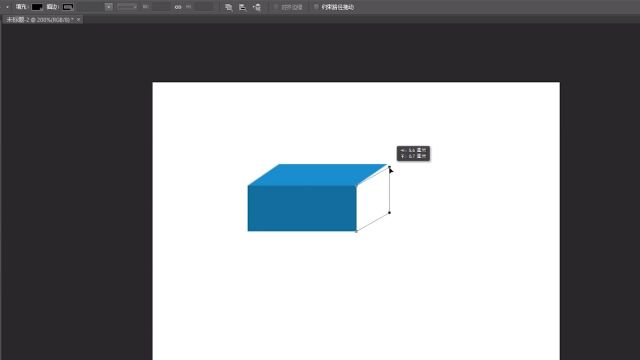Open the path arrangement icon
The width and height of the screenshot is (640, 360).
257,7
